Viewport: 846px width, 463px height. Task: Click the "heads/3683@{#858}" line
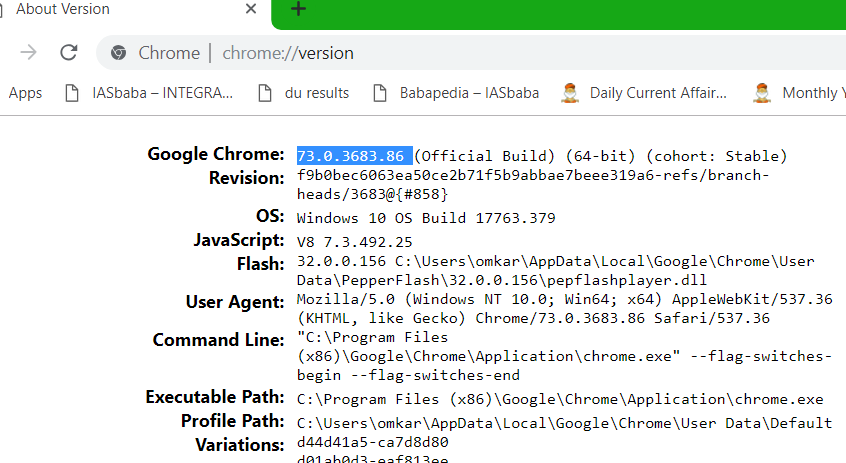pos(372,194)
